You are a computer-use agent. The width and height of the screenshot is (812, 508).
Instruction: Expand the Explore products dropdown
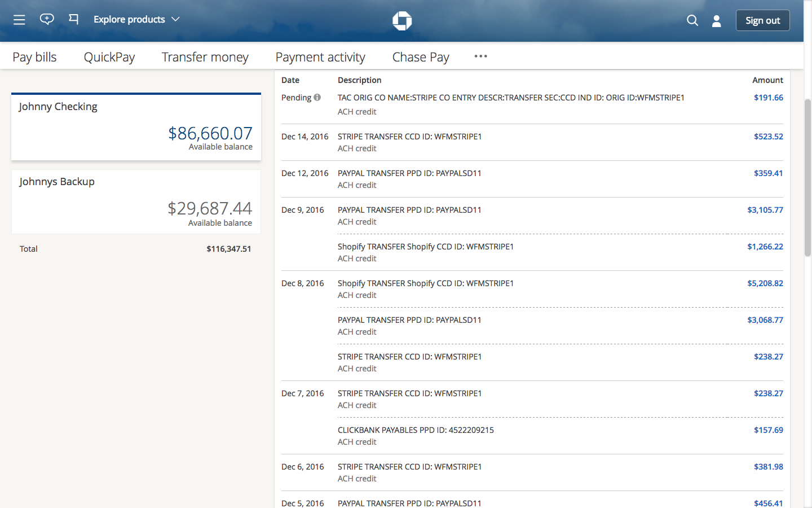point(130,19)
